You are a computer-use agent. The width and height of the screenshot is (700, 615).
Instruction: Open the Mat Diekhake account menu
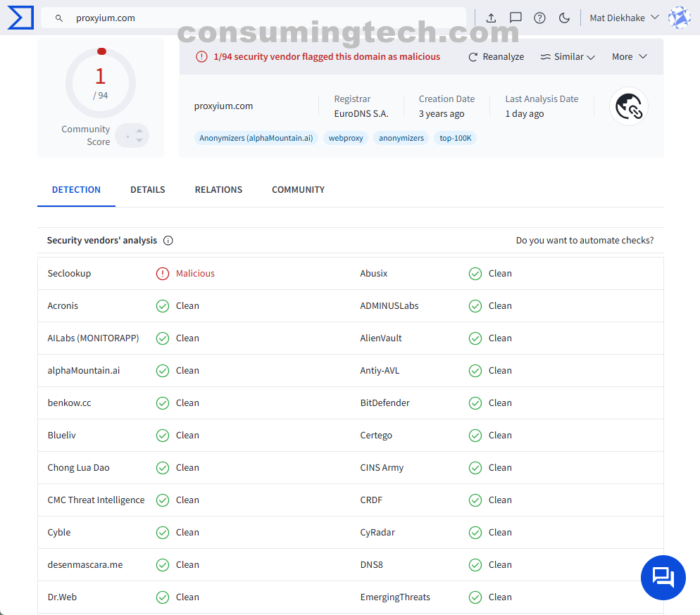coord(624,18)
